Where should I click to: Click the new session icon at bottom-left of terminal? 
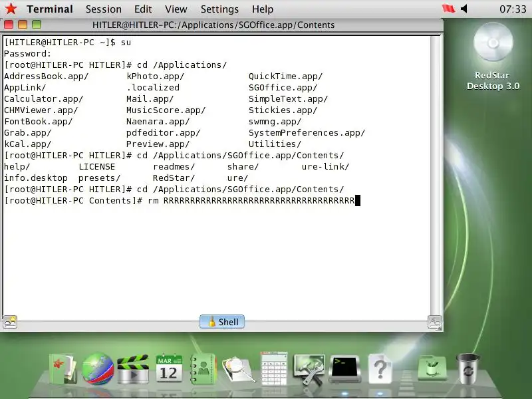click(10, 322)
